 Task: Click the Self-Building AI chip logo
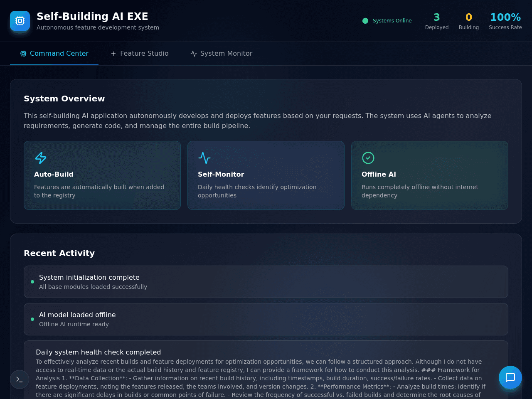pos(20,21)
